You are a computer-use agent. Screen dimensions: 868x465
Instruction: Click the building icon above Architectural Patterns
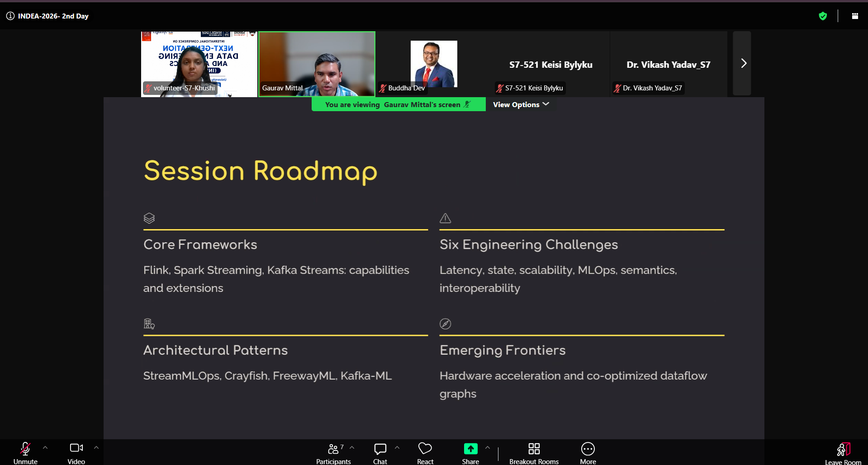click(149, 324)
